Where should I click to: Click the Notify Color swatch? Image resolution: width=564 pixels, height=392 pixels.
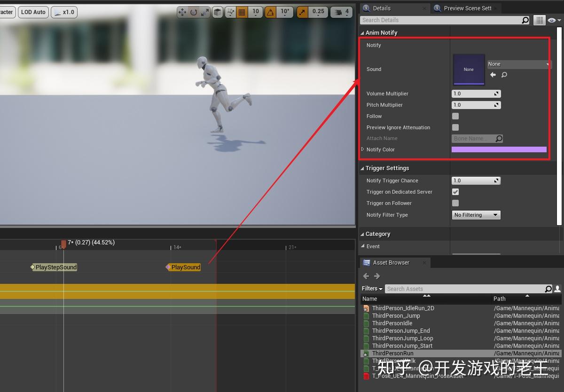[x=499, y=149]
